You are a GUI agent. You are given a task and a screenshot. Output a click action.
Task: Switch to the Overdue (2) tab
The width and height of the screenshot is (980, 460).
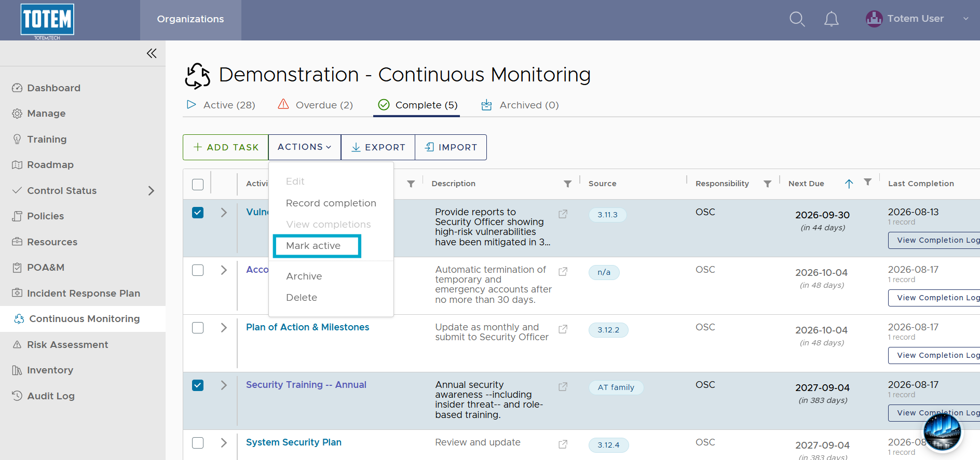click(316, 105)
